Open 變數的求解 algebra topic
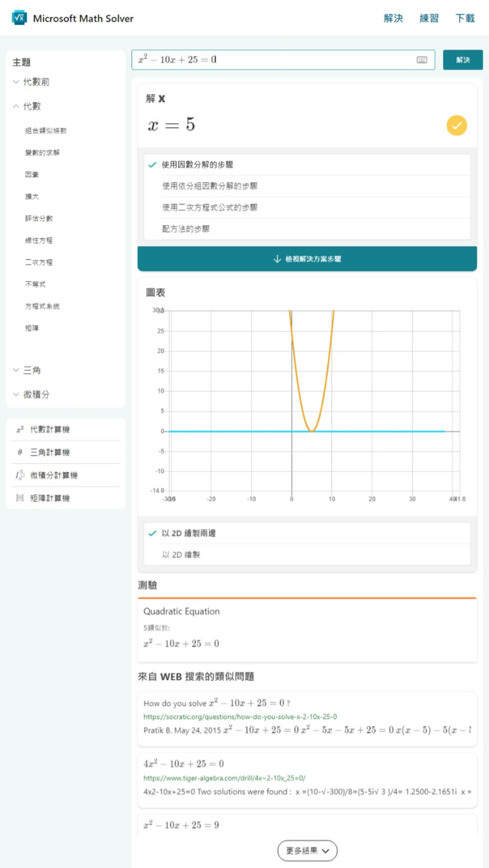The width and height of the screenshot is (489, 868). point(42,153)
